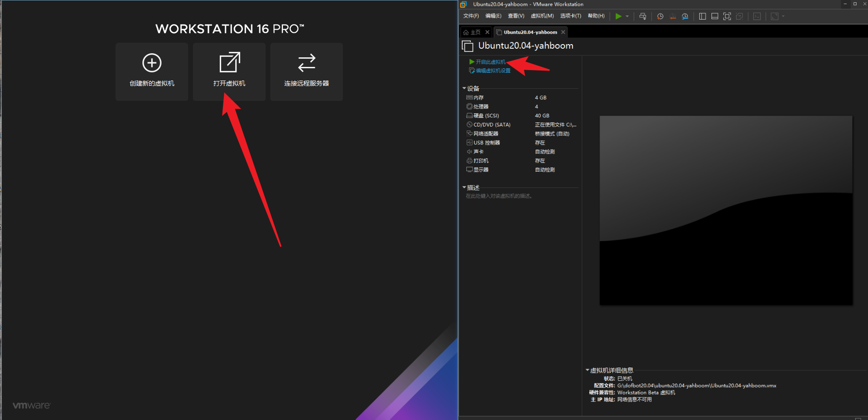Screen dimensions: 868x420
Task: Click the take snapshot clock icon
Action: (x=660, y=16)
